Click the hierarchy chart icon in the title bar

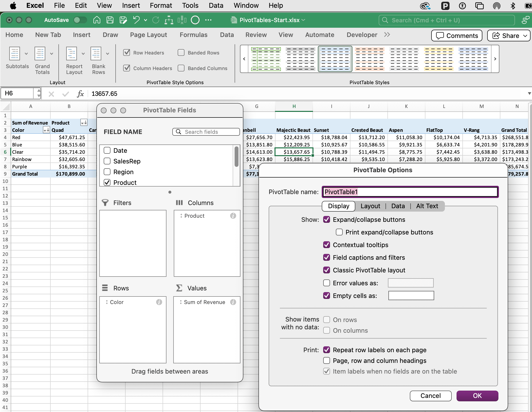click(169, 20)
